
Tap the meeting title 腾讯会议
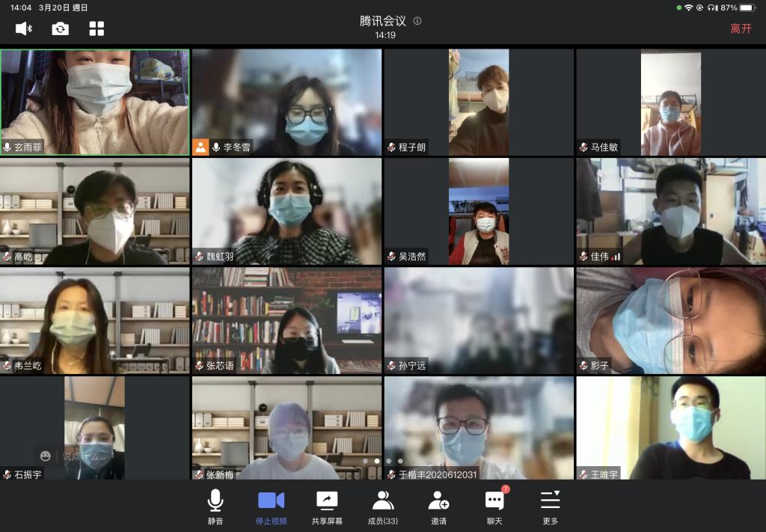coord(382,21)
